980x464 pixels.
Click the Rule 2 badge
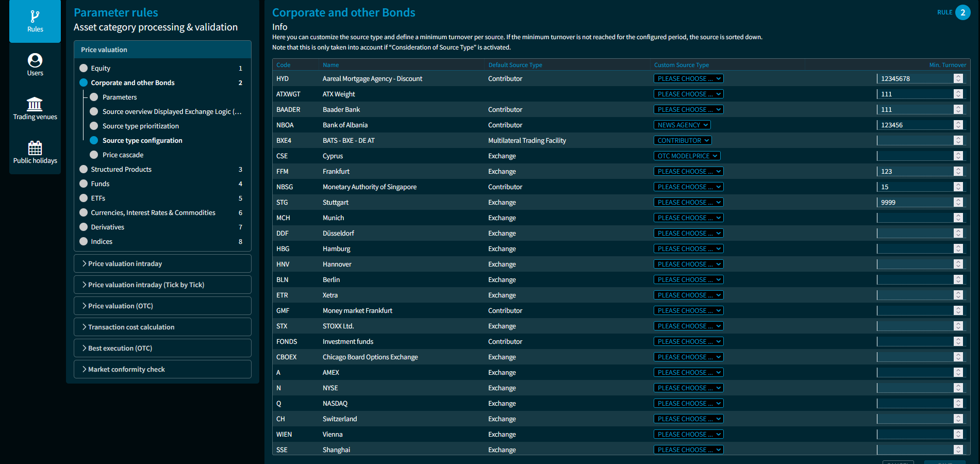tap(962, 12)
